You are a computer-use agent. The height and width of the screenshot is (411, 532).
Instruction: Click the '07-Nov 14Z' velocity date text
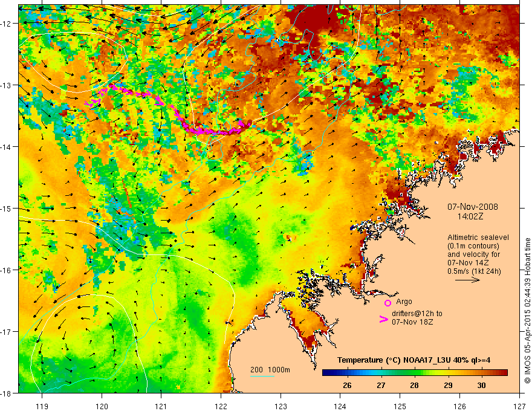pos(468,263)
